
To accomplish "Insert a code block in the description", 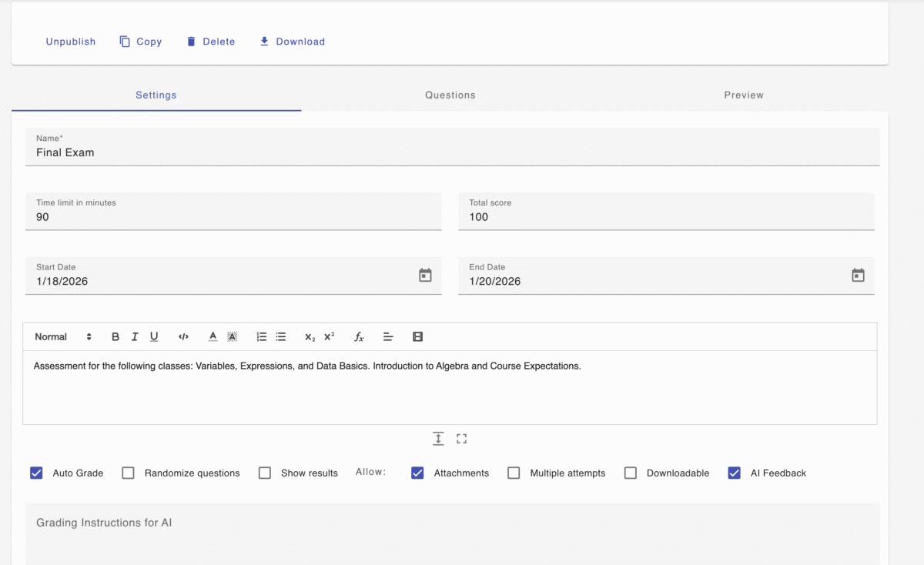I will [x=183, y=337].
